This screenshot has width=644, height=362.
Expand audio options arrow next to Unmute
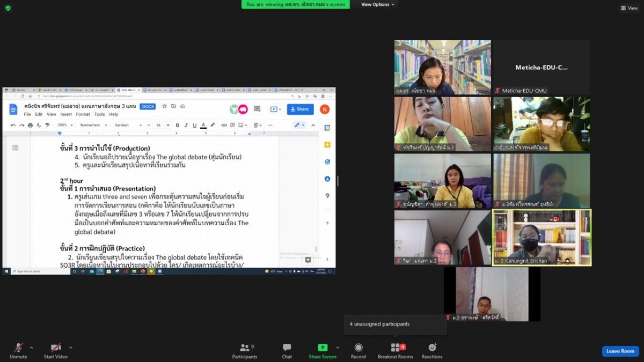pyautogui.click(x=31, y=348)
